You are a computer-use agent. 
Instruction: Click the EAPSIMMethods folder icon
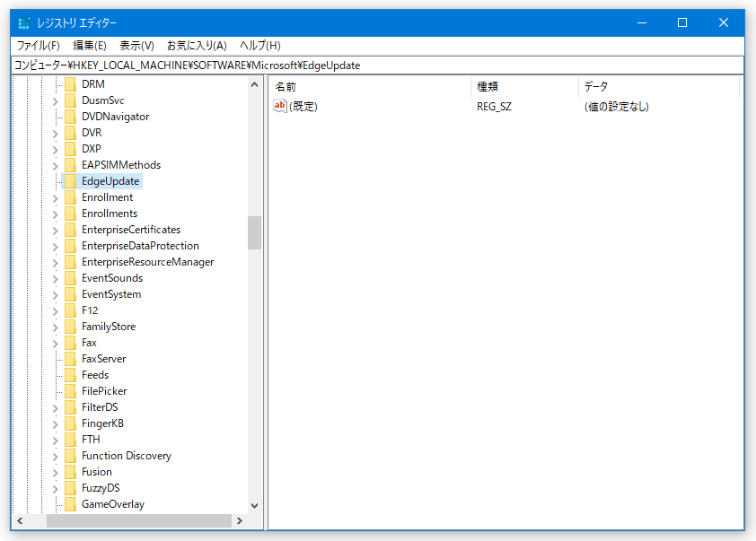coord(70,165)
